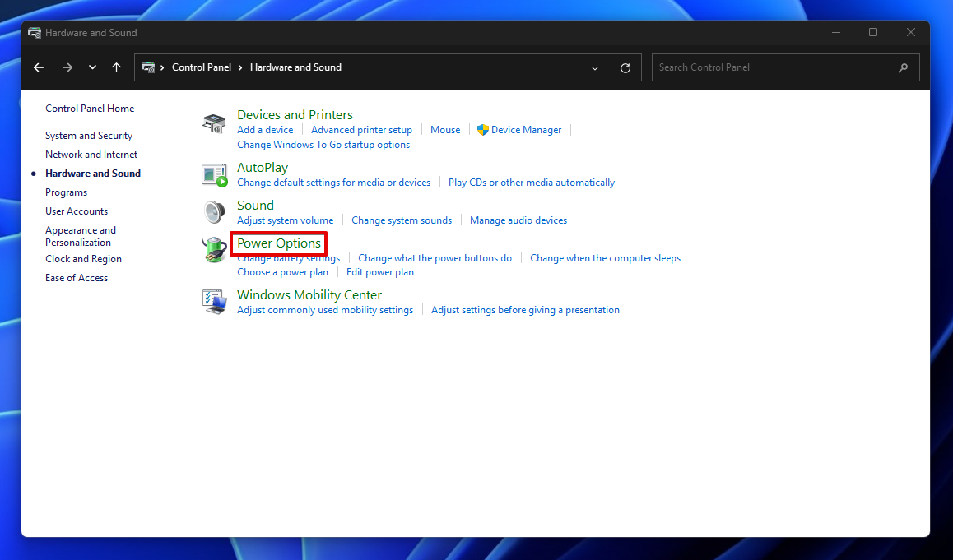The height and width of the screenshot is (560, 953).
Task: Open Sound heading
Action: 255,206
